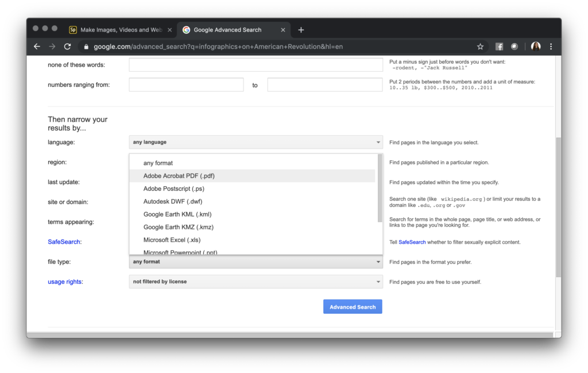Click the address bar URL
Viewport: 588px width, 373px height.
(218, 47)
